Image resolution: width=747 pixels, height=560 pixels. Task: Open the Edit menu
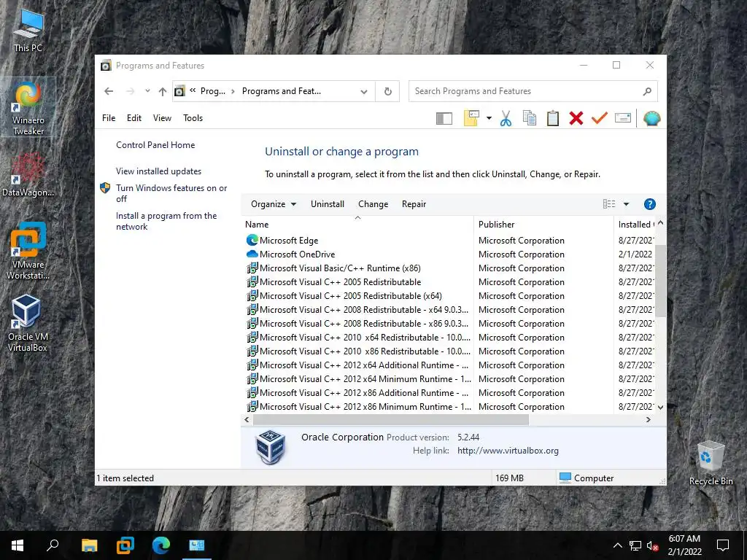click(134, 118)
